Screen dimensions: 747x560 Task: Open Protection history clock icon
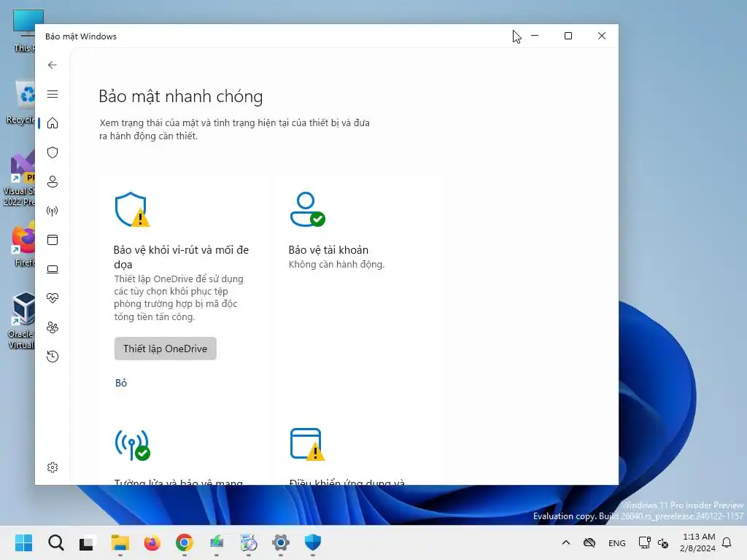coord(53,357)
